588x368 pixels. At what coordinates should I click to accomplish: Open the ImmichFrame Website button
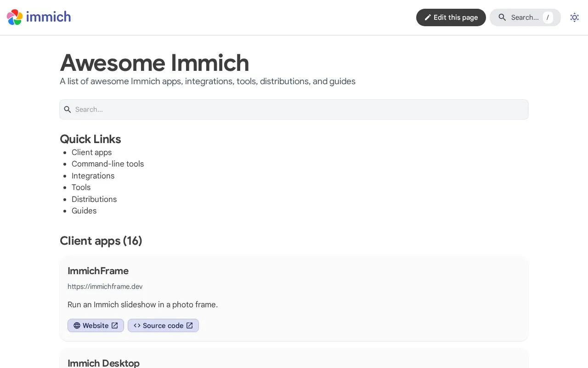click(x=96, y=326)
